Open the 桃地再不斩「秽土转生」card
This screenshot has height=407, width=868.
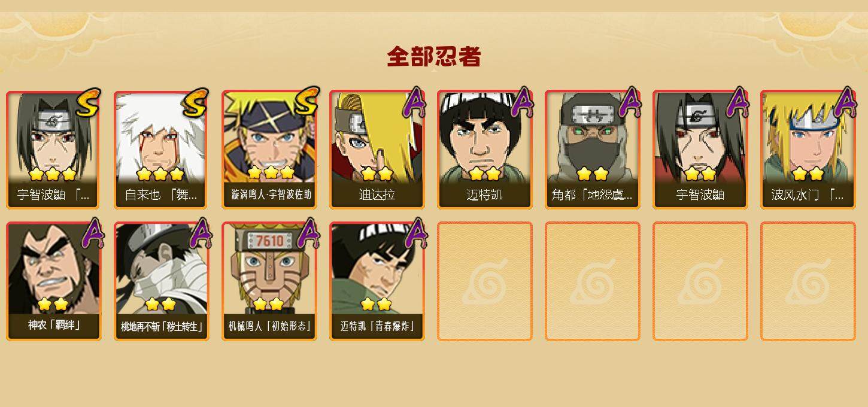coord(161,281)
